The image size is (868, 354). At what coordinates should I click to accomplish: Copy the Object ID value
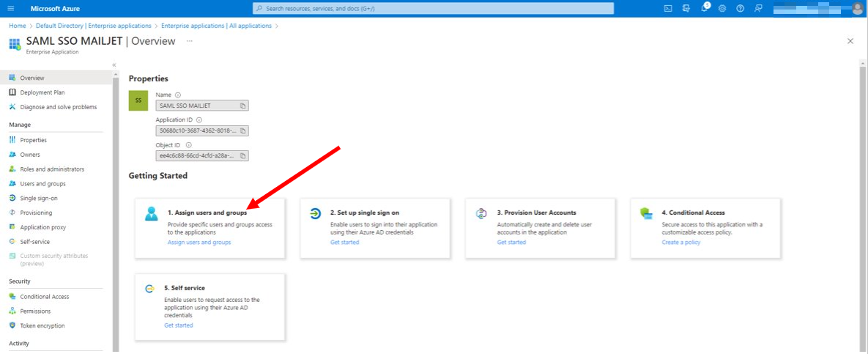click(243, 155)
